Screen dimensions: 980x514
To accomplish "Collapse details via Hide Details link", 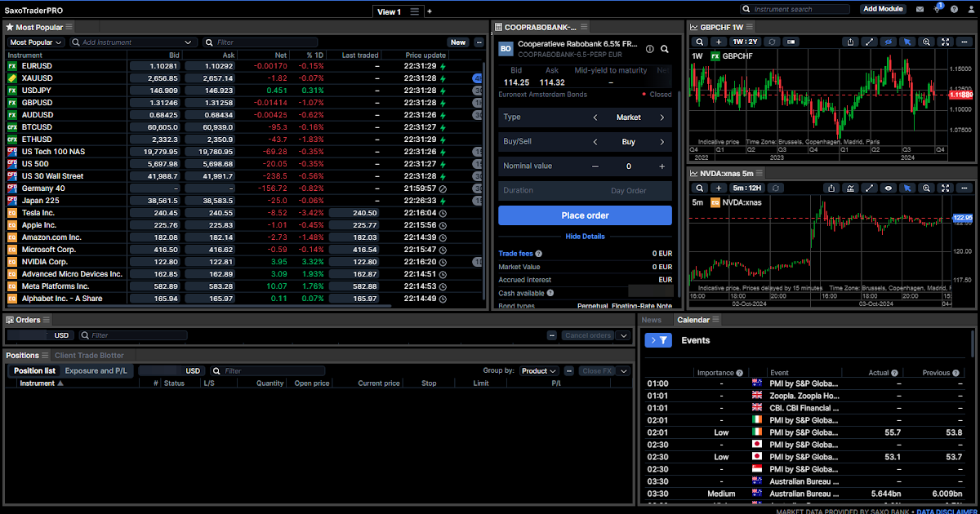I will pyautogui.click(x=585, y=237).
